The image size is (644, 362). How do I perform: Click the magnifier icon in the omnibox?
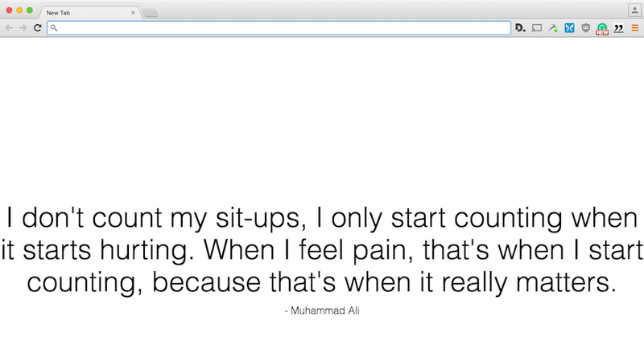(x=54, y=28)
